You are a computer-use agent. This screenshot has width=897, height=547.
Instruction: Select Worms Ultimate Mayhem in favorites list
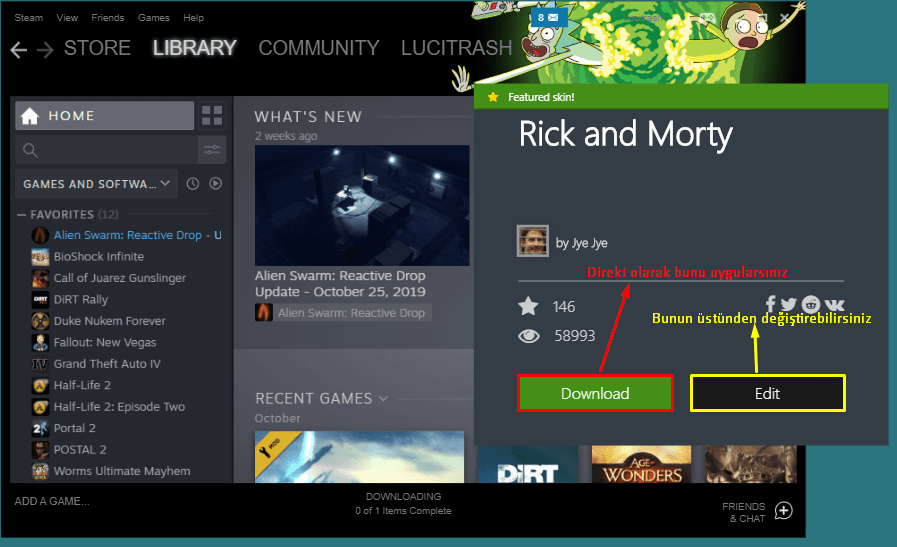point(122,471)
